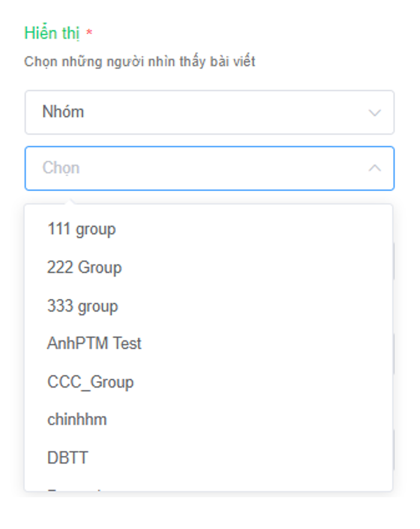Choose the "CCC_Group" option
The width and height of the screenshot is (420, 529).
click(x=90, y=382)
